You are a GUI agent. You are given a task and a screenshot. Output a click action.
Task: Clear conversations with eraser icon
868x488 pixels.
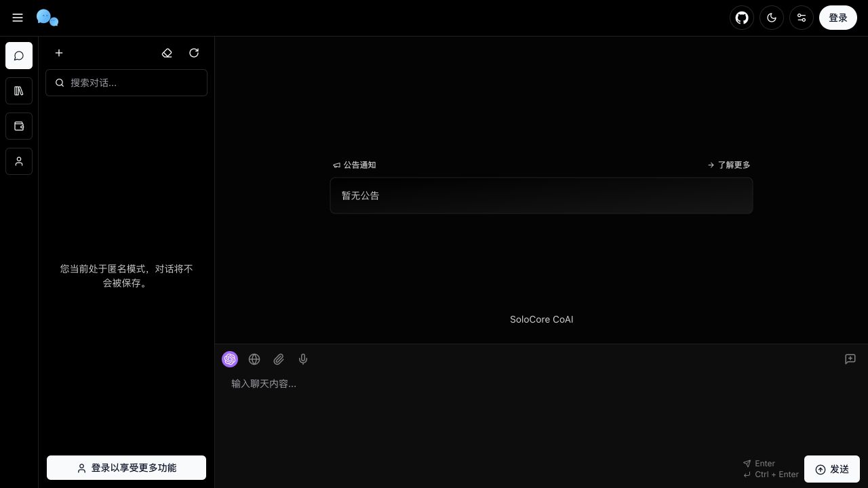click(167, 53)
